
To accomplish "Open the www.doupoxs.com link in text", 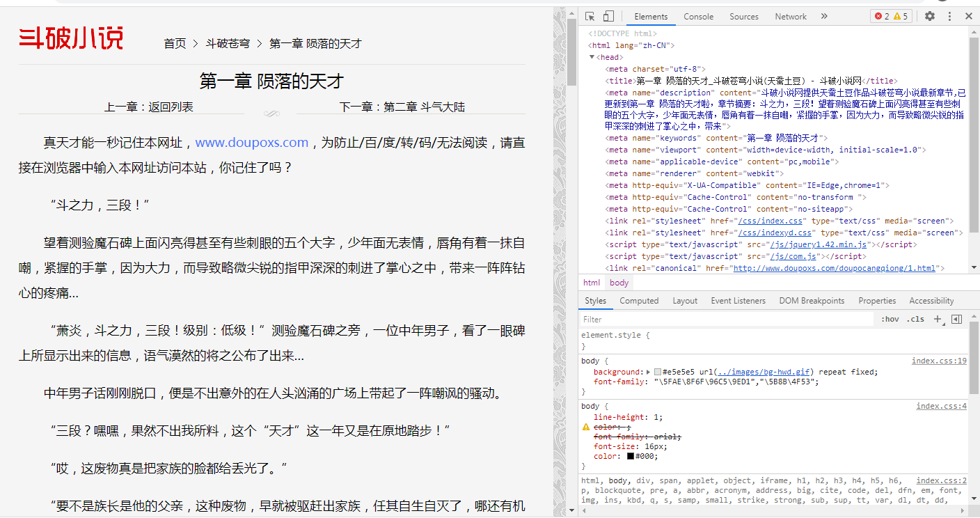I will 252,143.
